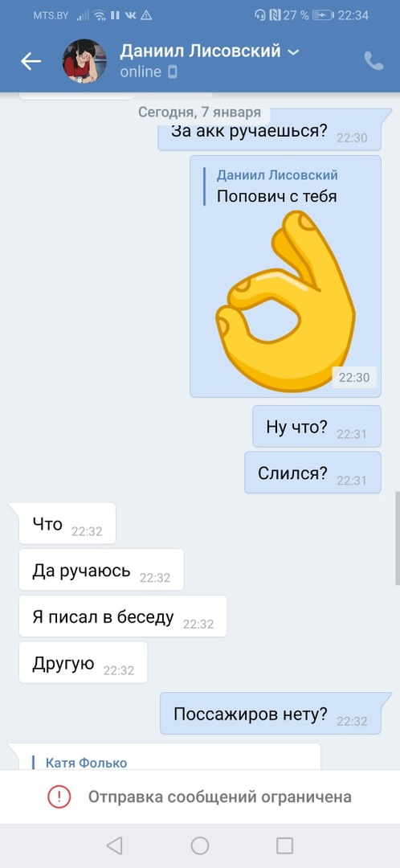This screenshot has width=400, height=868.
Task: Open recent apps square button
Action: tap(284, 845)
